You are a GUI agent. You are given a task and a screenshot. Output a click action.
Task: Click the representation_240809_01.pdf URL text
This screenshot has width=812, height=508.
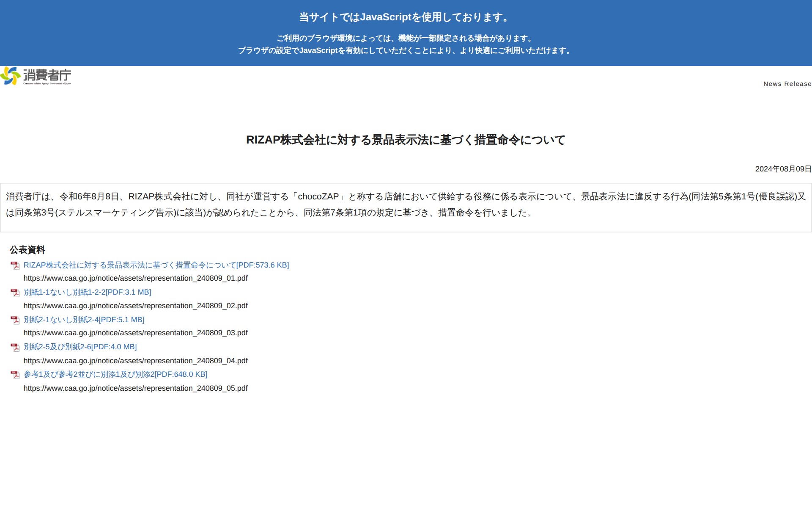coord(135,278)
